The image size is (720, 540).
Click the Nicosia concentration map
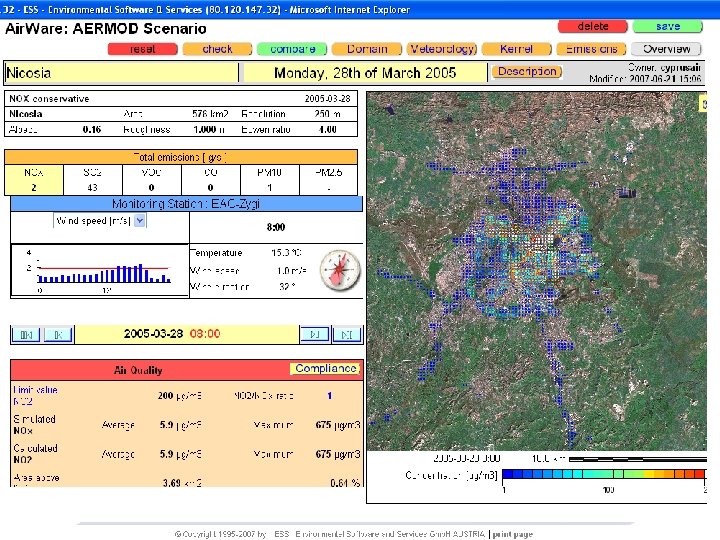536,271
